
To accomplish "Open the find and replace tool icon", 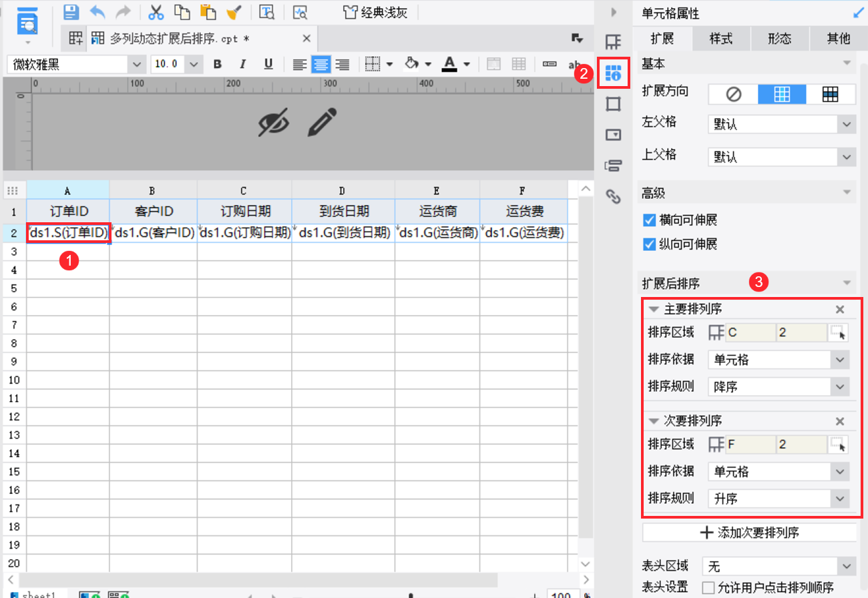I will (x=267, y=12).
